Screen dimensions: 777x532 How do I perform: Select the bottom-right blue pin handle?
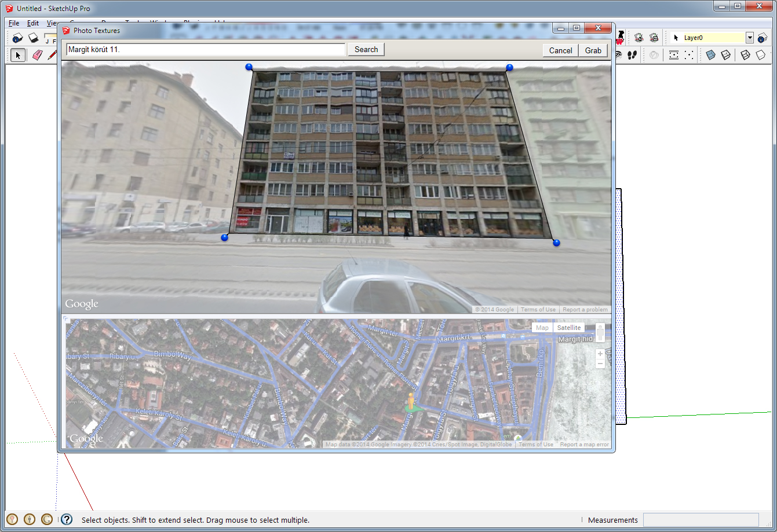pyautogui.click(x=556, y=243)
